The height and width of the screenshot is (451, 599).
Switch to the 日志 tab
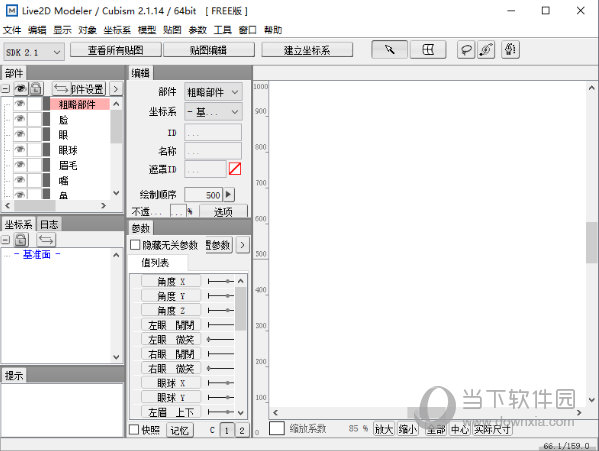(x=49, y=224)
